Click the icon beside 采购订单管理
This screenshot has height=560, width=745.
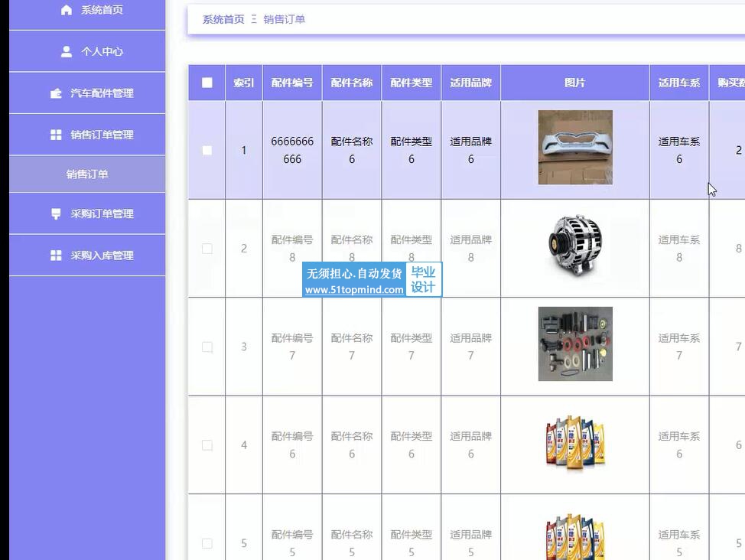click(x=56, y=214)
